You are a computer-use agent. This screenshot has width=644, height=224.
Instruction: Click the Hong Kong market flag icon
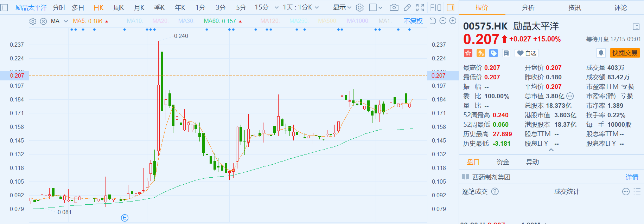pyautogui.click(x=468, y=53)
